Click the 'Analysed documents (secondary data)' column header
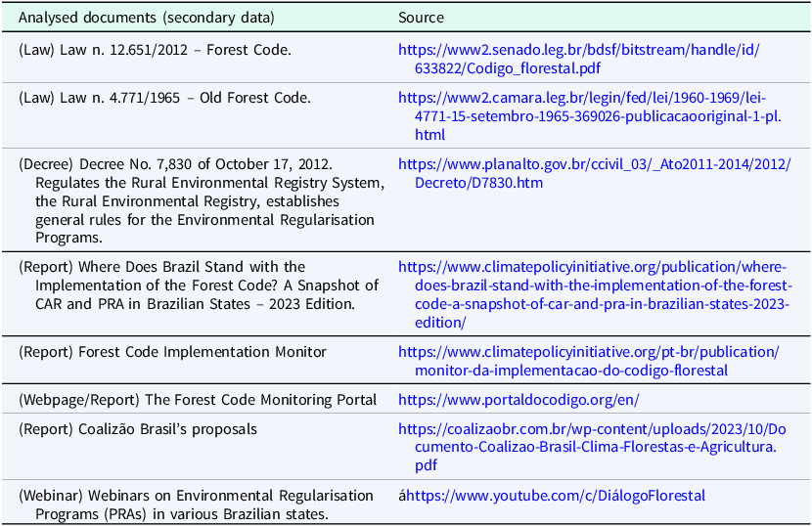The image size is (812, 526). (147, 18)
